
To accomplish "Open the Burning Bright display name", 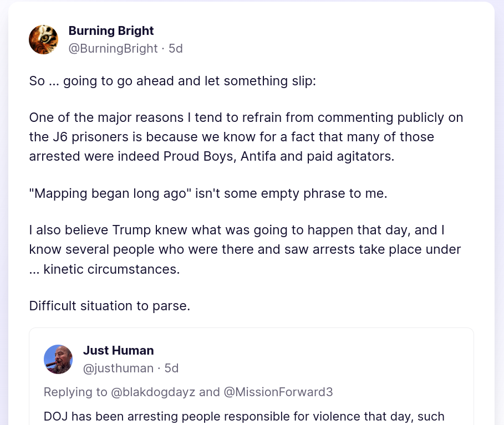I will coord(111,30).
